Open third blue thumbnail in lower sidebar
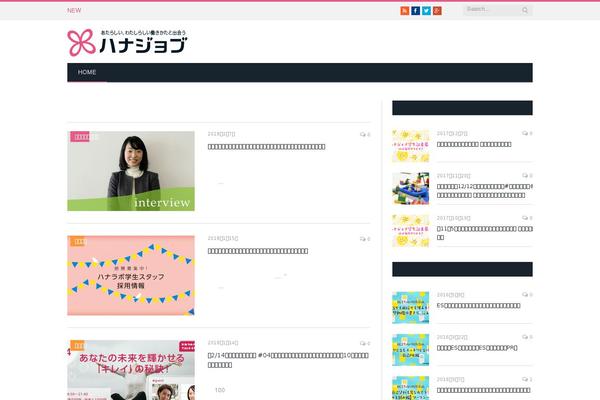Screen dimensions: 600x400 (411, 388)
